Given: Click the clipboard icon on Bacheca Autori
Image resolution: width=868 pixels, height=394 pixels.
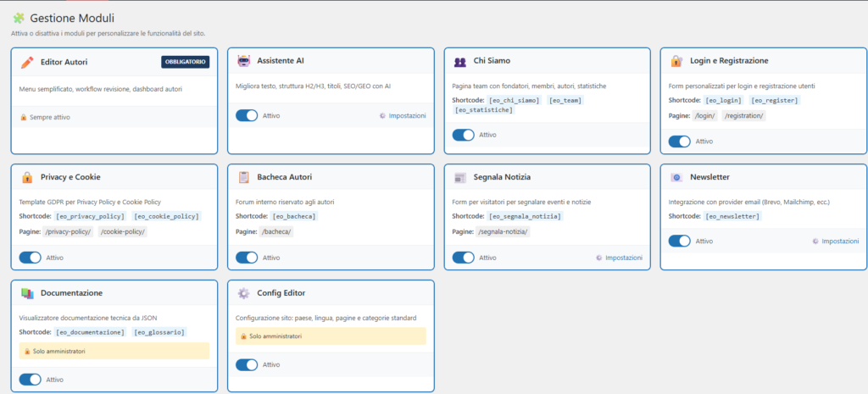Looking at the screenshot, I should click(x=244, y=178).
